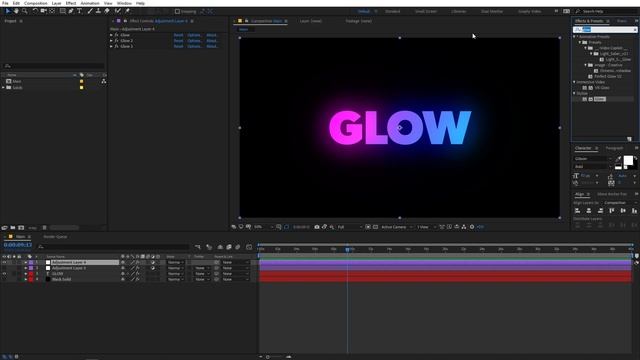The width and height of the screenshot is (640, 360).
Task: Click align left icon in Align panel
Action: tap(578, 211)
